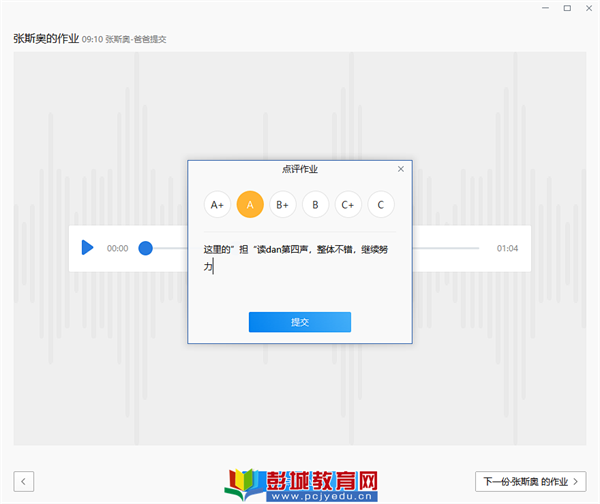This screenshot has width=600, height=504.
Task: Close the 点评作业 dialog
Action: [401, 169]
